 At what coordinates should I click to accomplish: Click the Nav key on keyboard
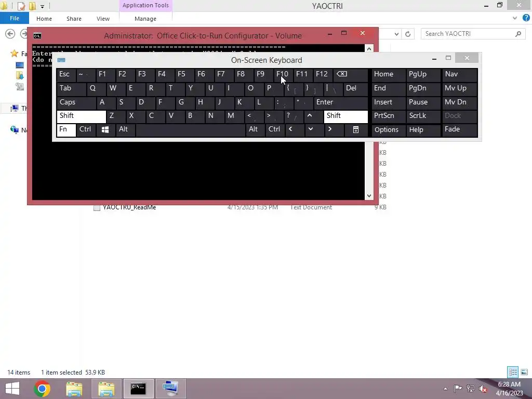click(460, 75)
